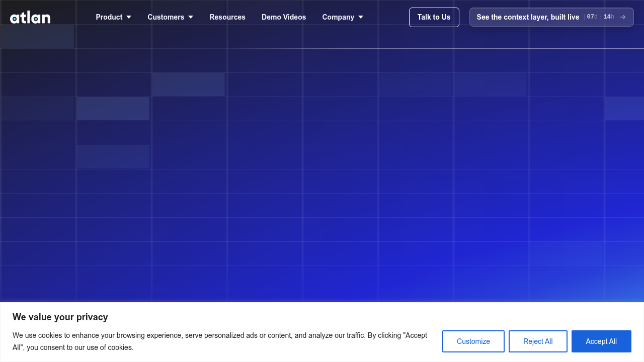644x362 pixels.
Task: Expand the Company dropdown menu
Action: (x=343, y=17)
